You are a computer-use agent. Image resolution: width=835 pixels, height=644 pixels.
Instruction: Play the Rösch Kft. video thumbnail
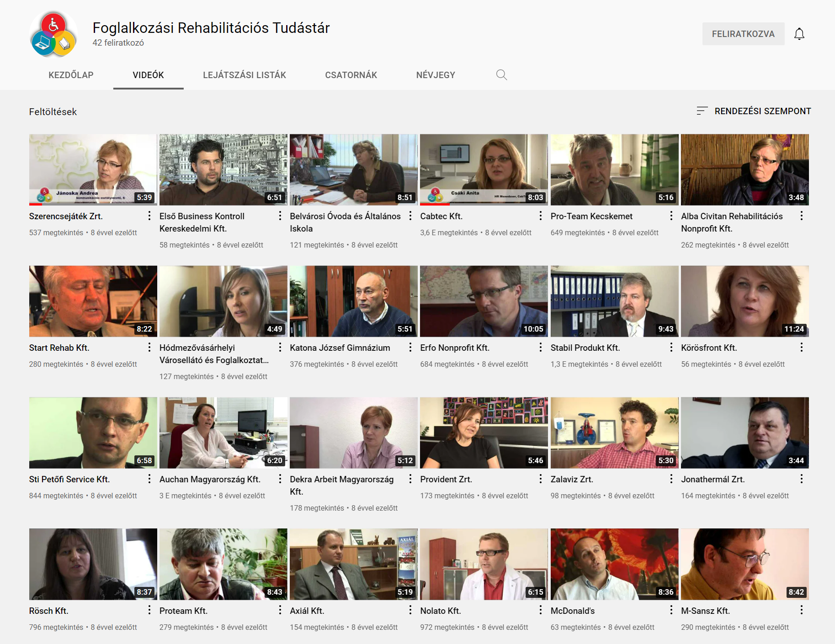[93, 564]
